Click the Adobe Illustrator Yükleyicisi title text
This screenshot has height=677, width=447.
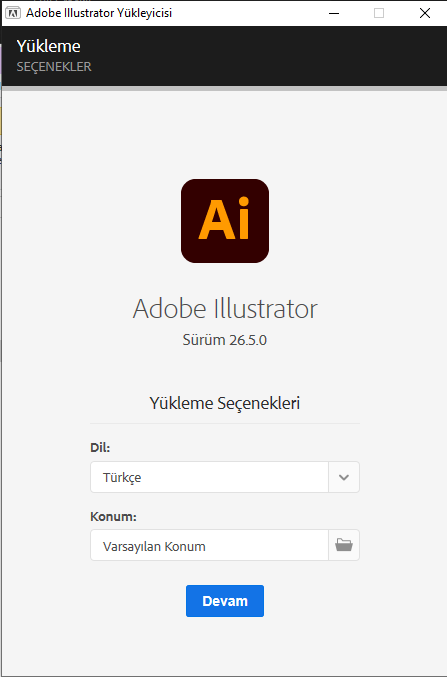click(99, 13)
